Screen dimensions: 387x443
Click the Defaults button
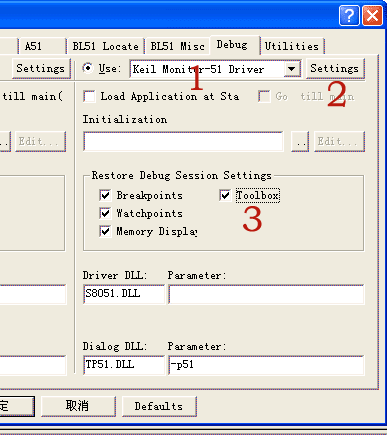[159, 406]
